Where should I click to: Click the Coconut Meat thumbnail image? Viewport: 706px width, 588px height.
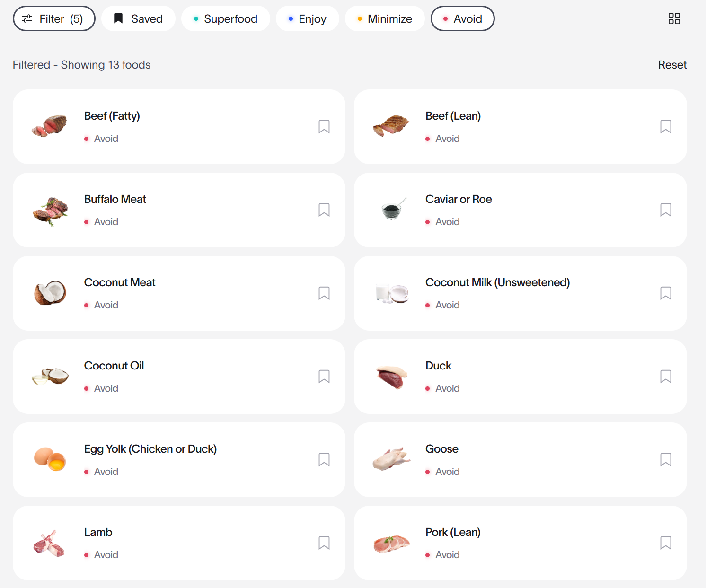point(50,293)
